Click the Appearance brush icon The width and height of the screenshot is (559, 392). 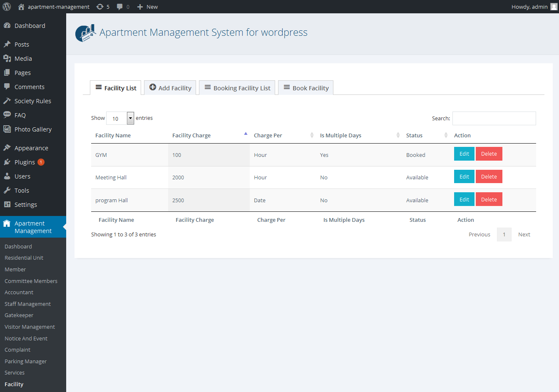point(7,148)
